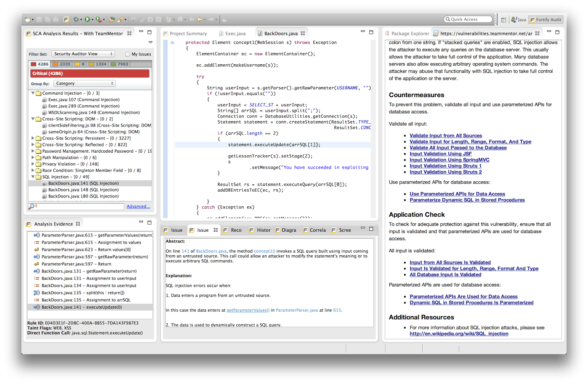Open the Group By Category dropdown
Screen dimensions: 588x384
click(85, 83)
